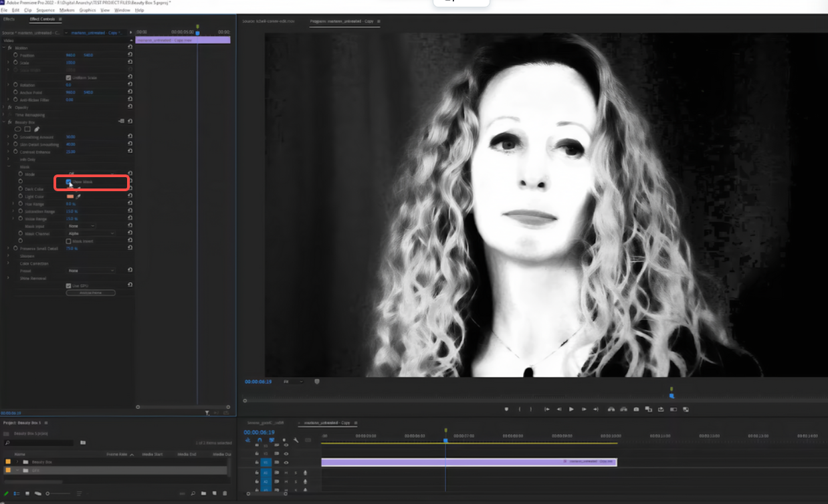828x504 pixels.
Task: Collapse the GFX bin in Project panel
Action: 18,470
